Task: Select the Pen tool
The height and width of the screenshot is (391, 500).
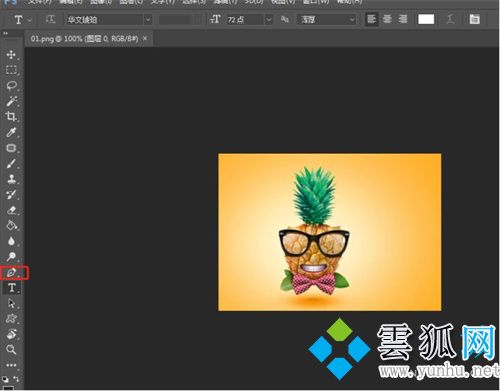Action: (11, 273)
